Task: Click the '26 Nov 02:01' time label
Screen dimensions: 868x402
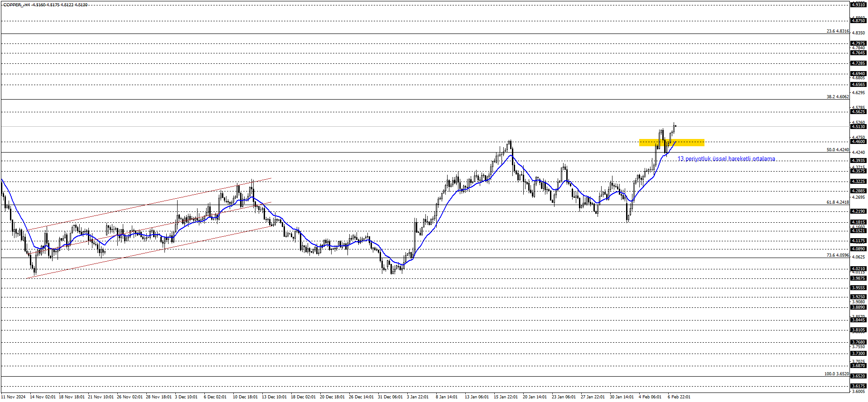Action: click(130, 397)
